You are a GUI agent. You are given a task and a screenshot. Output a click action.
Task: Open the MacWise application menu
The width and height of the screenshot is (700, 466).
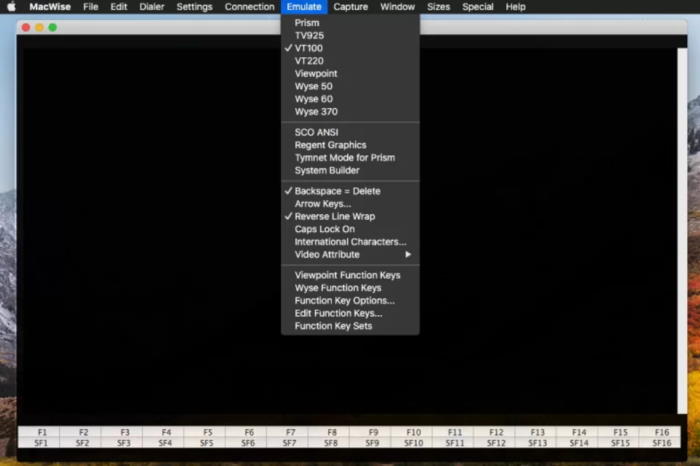pos(50,7)
